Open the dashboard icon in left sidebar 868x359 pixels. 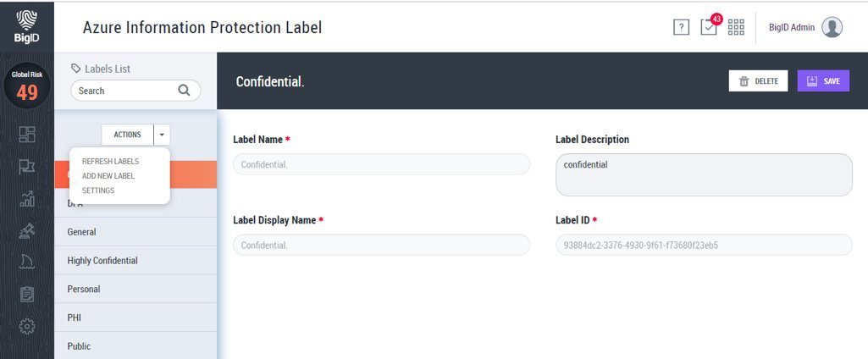click(x=27, y=135)
